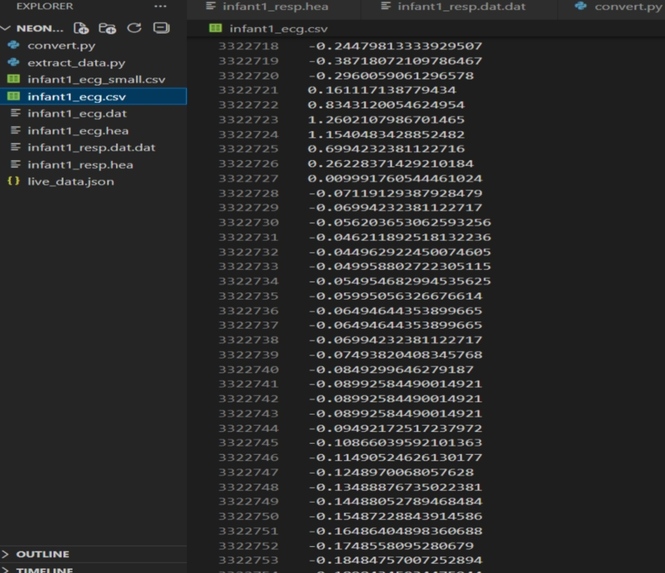Click the infant1_ecg.csv breadcrumb
665x573 pixels.
coord(278,29)
